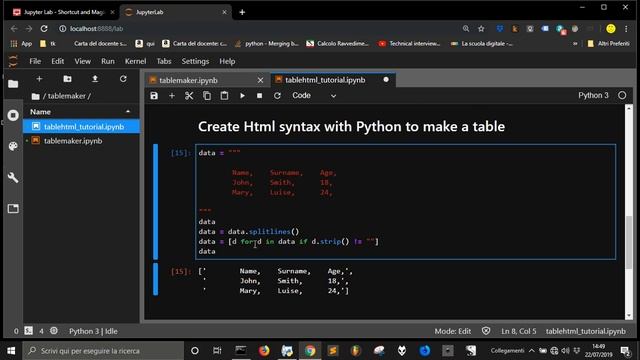Cut selected cell with scissors icon
This screenshot has height=360, width=640.
[x=189, y=96]
